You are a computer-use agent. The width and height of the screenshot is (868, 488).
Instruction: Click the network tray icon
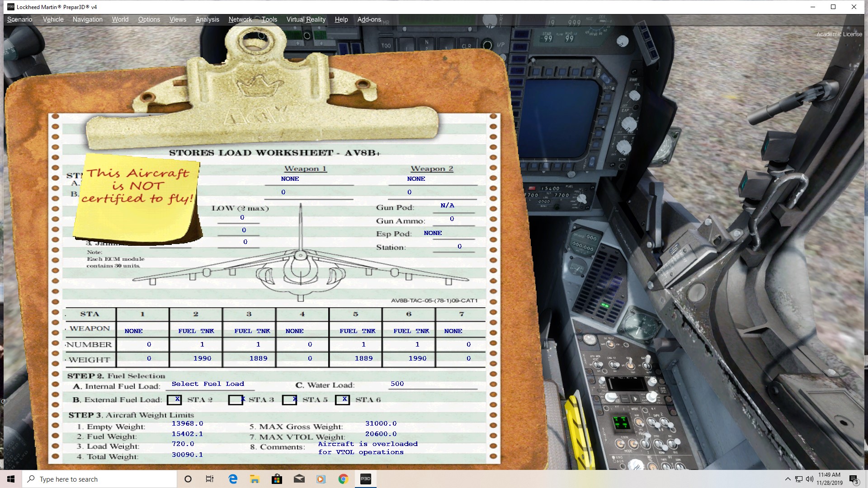click(x=799, y=479)
